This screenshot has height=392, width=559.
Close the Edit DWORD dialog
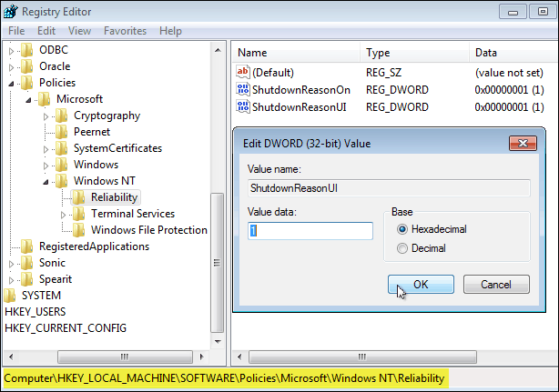click(523, 143)
